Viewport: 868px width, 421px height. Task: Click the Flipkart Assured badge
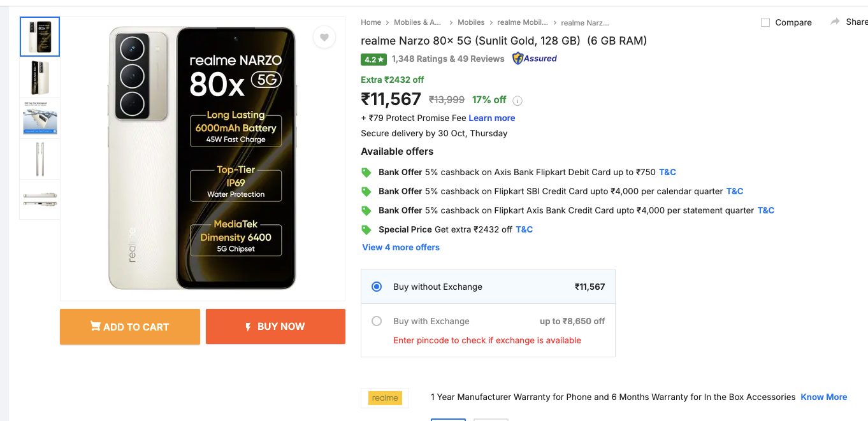click(535, 59)
